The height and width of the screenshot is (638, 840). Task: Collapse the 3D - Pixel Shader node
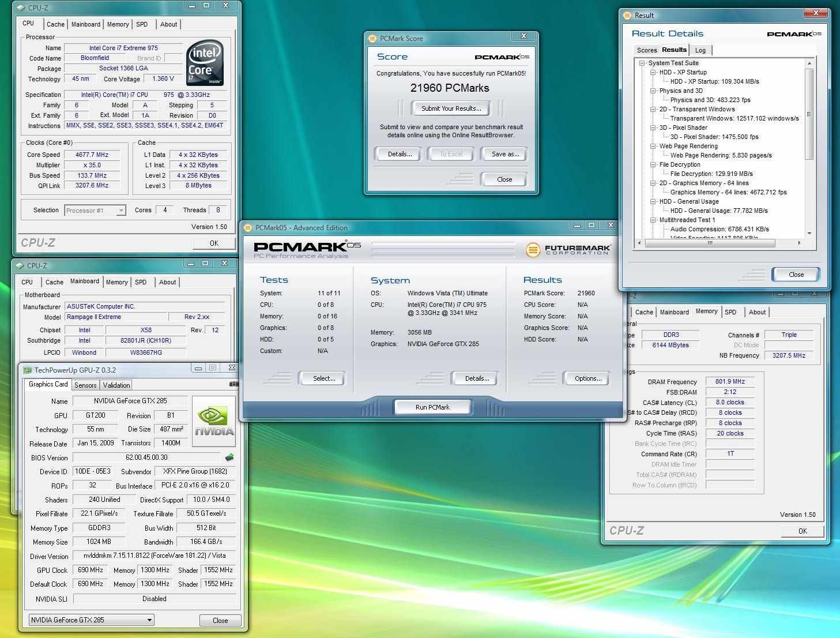[x=653, y=127]
